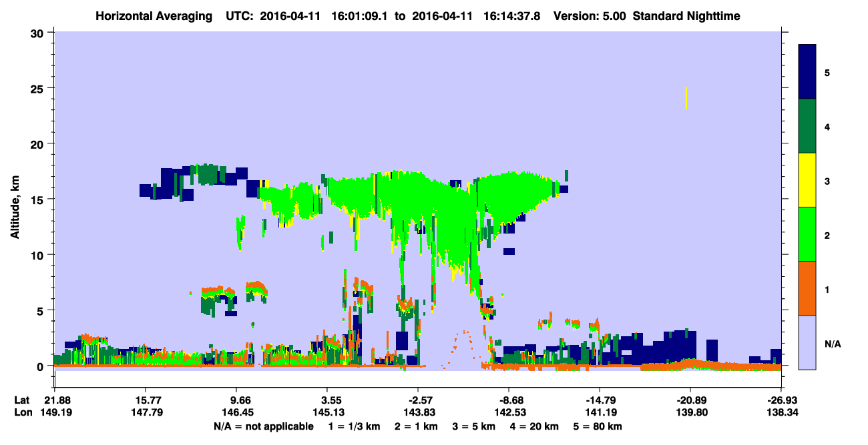Click the lavender N/A colorbar segment
Viewport: 868px width, 445px height.
[x=807, y=342]
